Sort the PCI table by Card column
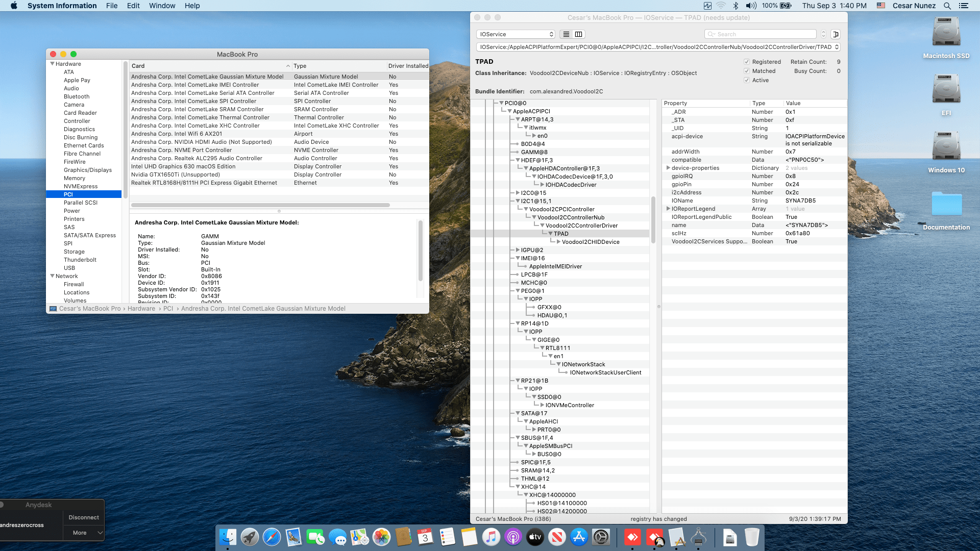This screenshot has height=551, width=980. tap(211, 66)
